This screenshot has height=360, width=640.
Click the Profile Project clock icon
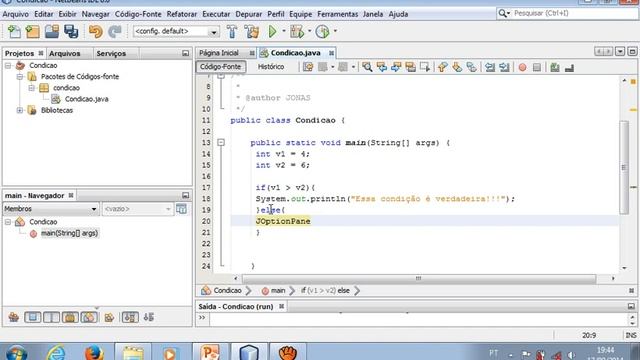tap(322, 31)
